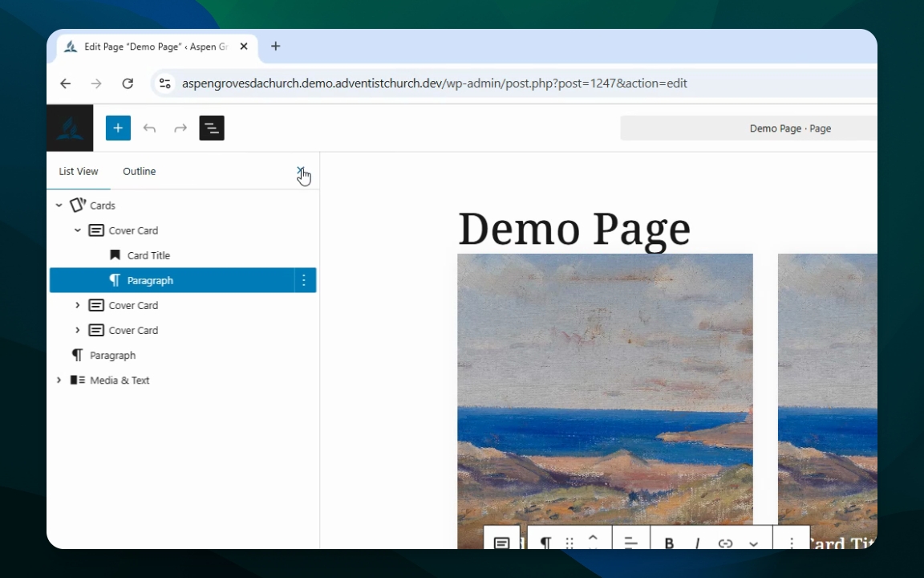This screenshot has width=924, height=578.
Task: Click the Card Title bookmark icon
Action: [115, 254]
